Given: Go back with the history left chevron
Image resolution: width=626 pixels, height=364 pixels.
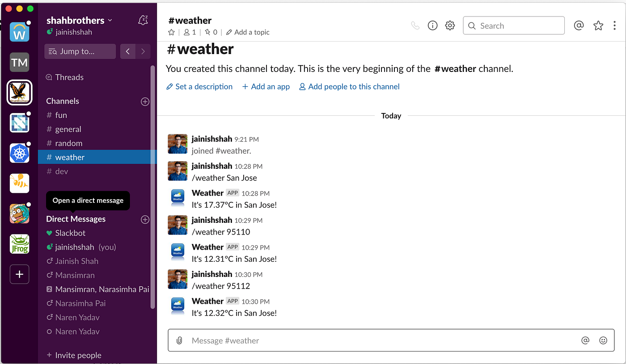Looking at the screenshot, I should (x=128, y=51).
